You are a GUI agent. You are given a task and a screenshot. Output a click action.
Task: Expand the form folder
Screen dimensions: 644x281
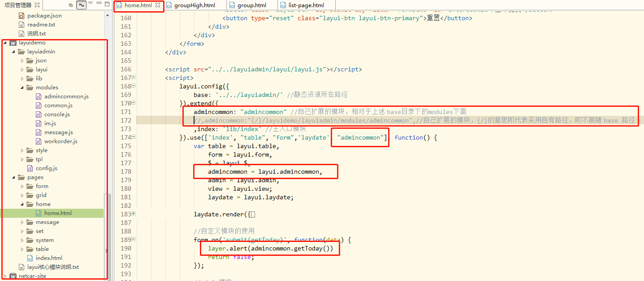[x=22, y=186]
